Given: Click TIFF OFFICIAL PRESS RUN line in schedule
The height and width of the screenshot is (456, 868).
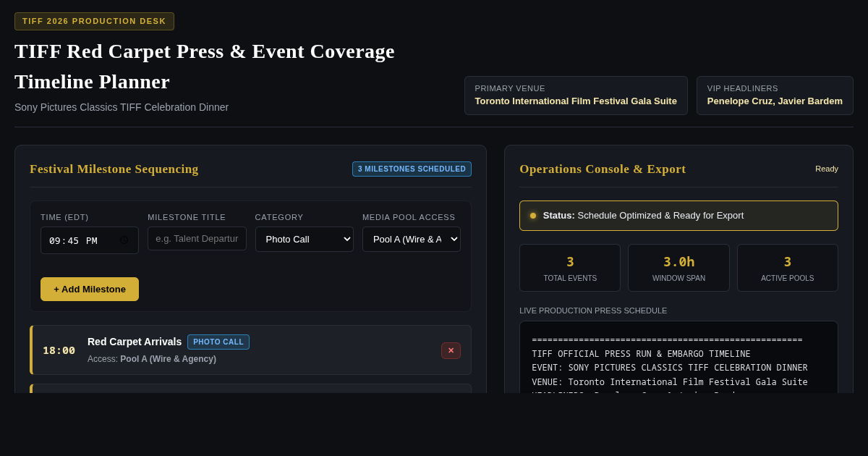Looking at the screenshot, I should tap(641, 354).
